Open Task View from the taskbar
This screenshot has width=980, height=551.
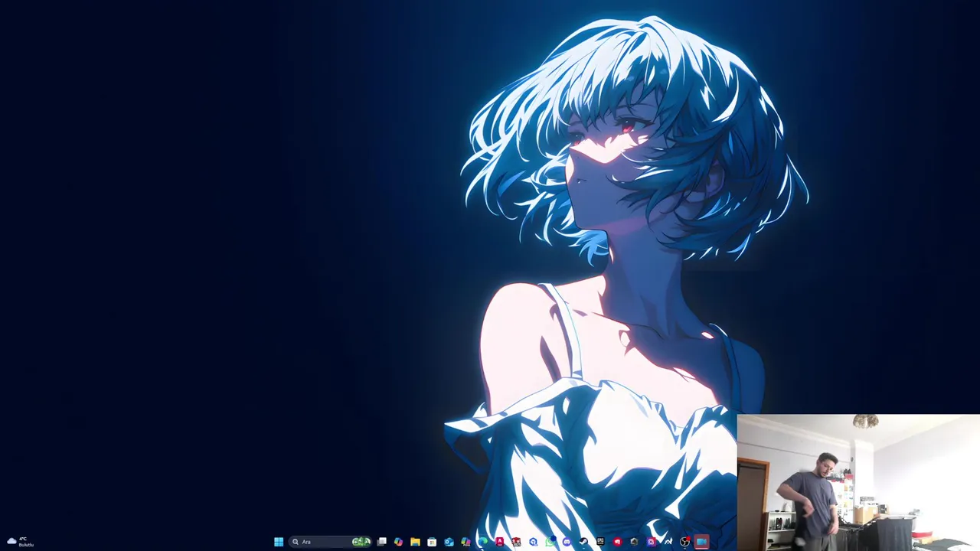point(381,542)
